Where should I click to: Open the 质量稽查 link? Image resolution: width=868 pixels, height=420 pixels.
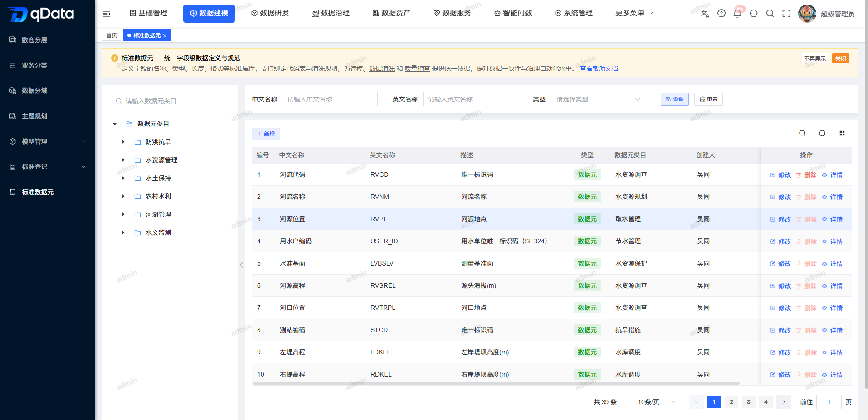pyautogui.click(x=417, y=68)
